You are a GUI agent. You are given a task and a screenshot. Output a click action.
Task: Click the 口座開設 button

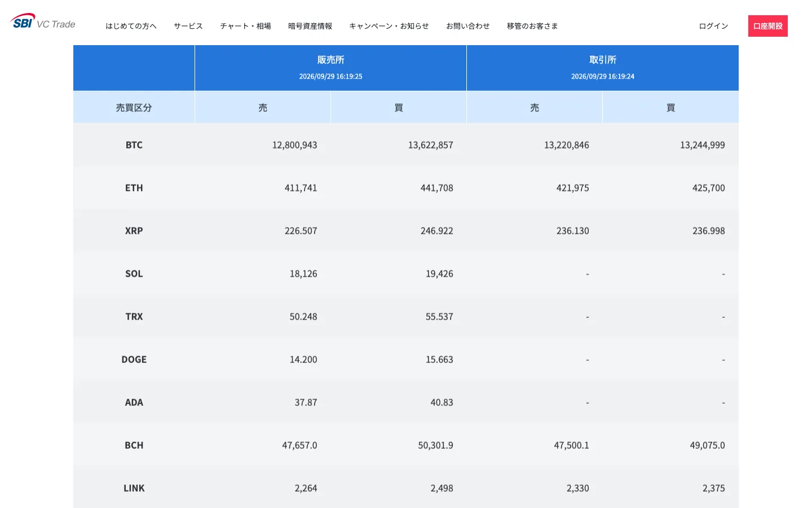(768, 26)
